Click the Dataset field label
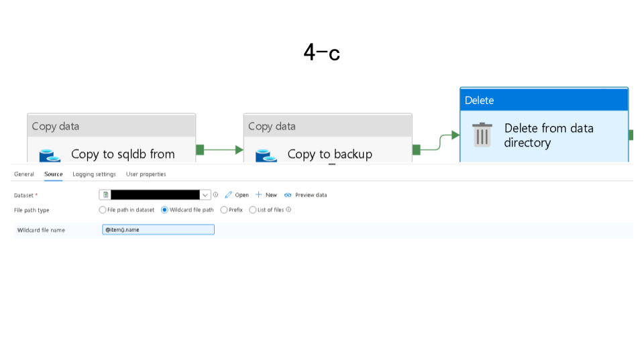This screenshot has height=362, width=644. [25, 195]
